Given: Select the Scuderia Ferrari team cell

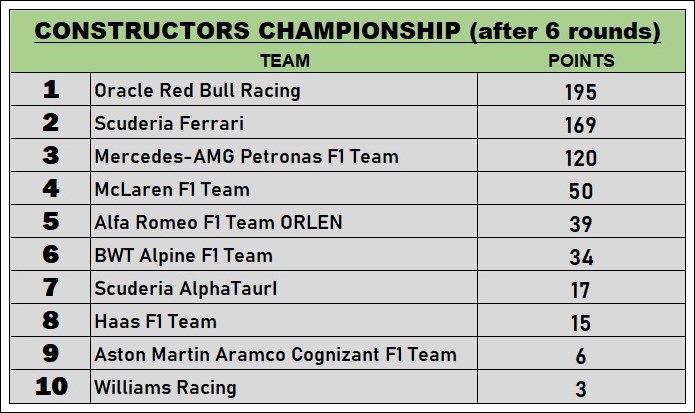Looking at the screenshot, I should [284, 122].
